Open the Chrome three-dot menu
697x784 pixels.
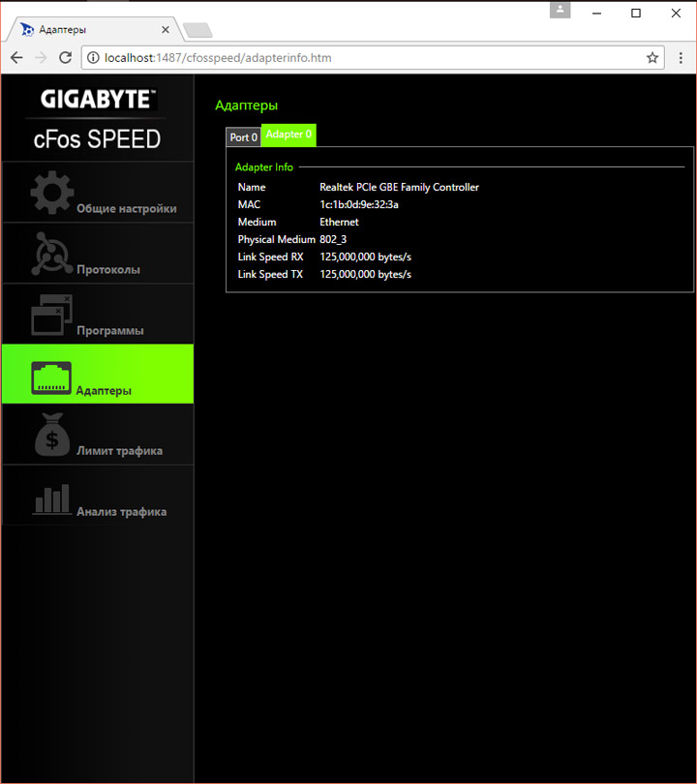(x=681, y=58)
